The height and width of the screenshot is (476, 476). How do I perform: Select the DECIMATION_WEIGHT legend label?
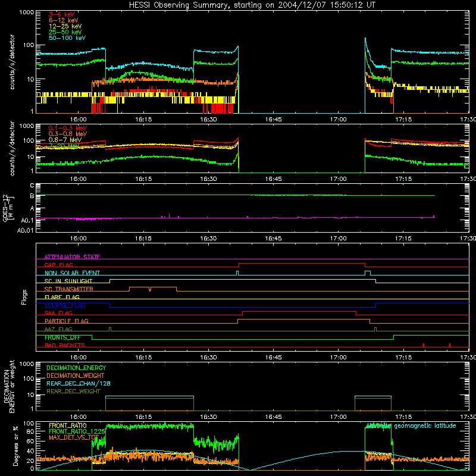[x=76, y=375]
